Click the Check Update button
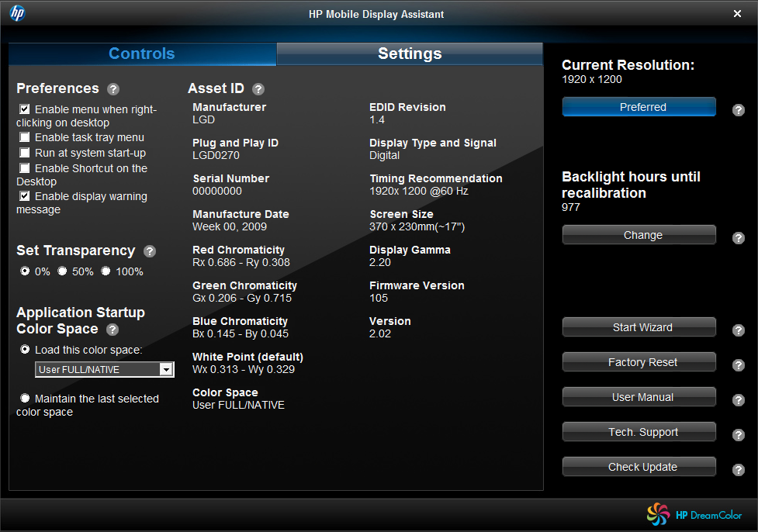The width and height of the screenshot is (758, 532). (x=639, y=467)
